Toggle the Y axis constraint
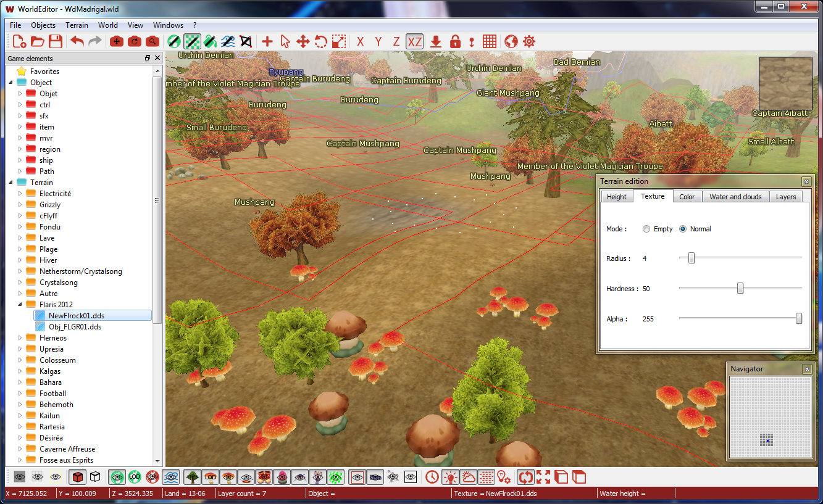Screen dimensions: 823x504 (378, 41)
